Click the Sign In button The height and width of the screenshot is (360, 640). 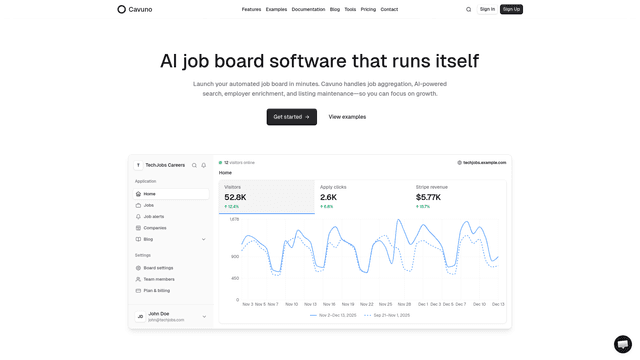click(x=487, y=9)
